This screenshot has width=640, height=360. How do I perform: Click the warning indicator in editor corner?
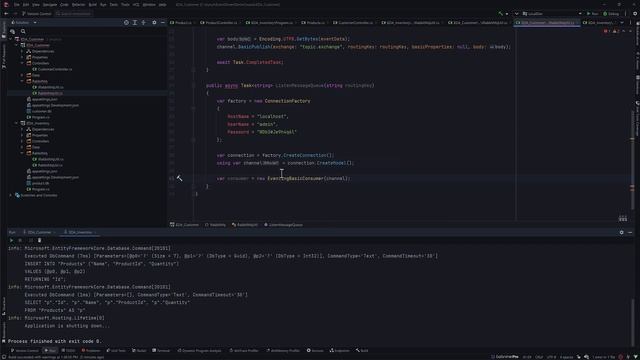[x=616, y=31]
